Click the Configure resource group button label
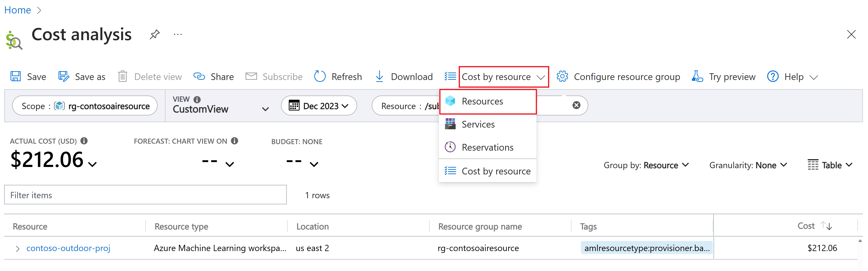Viewport: 868px width, 271px height. [x=627, y=77]
